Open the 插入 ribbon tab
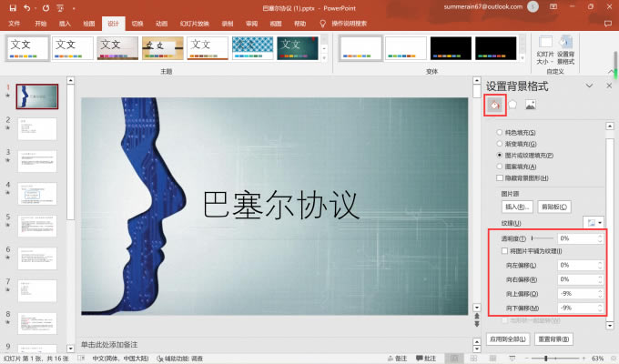 pos(65,23)
